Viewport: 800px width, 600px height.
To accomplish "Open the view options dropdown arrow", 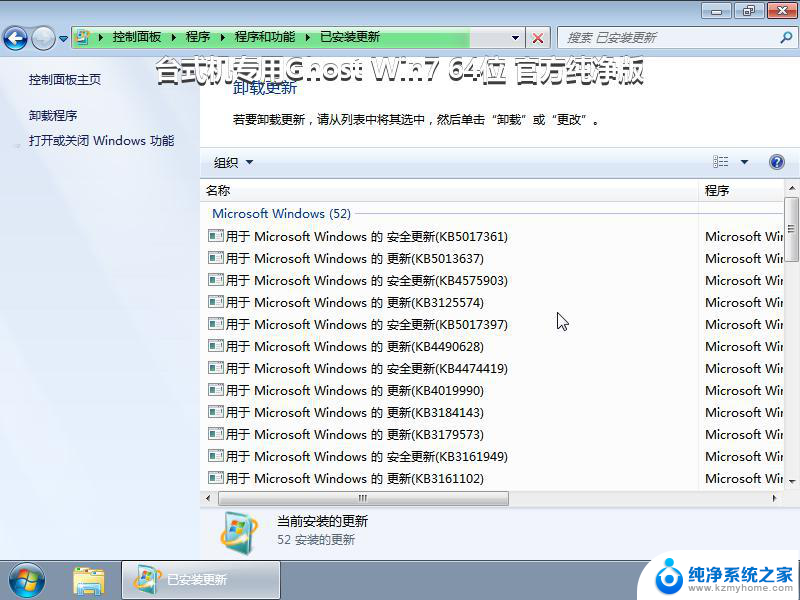I will (x=744, y=162).
